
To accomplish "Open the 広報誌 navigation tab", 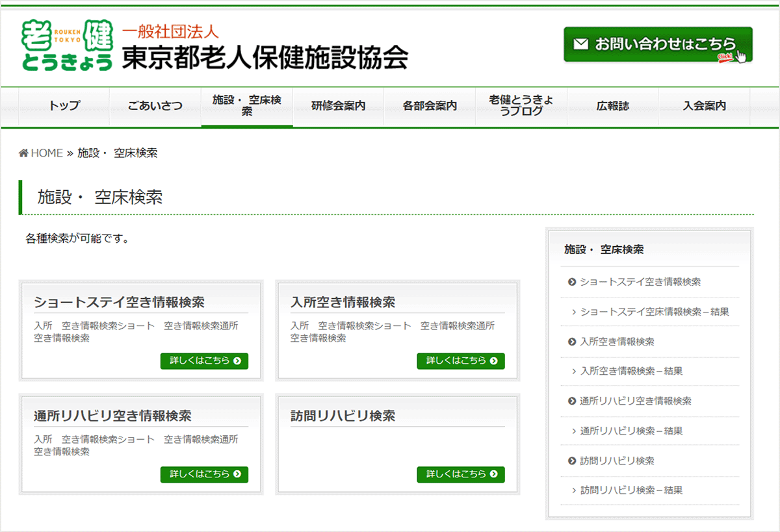I will (613, 107).
